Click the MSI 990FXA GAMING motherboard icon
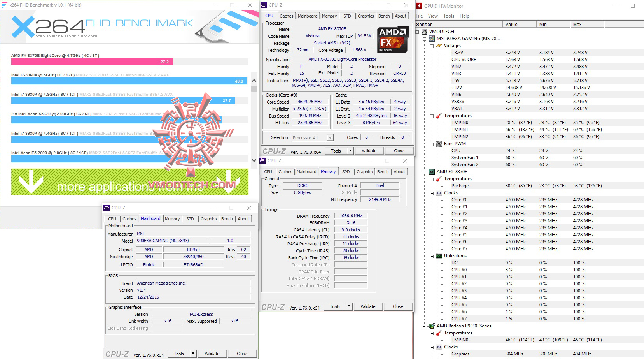This screenshot has width=644, height=359. [x=431, y=39]
